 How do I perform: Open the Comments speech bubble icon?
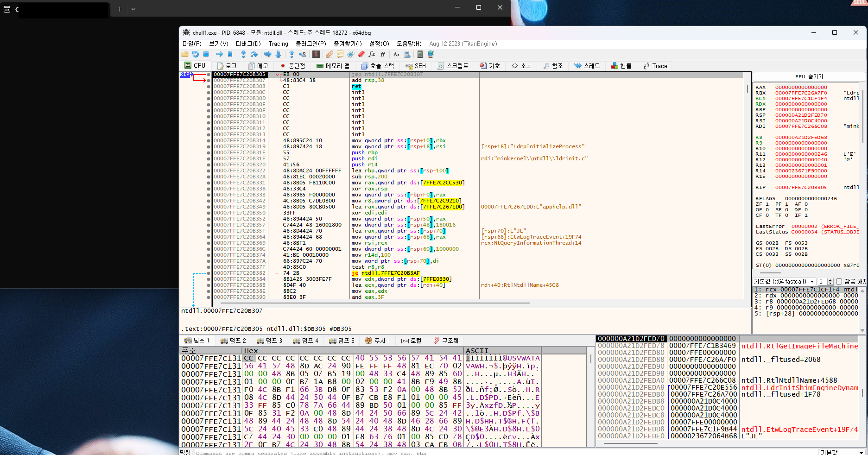pyautogui.click(x=340, y=54)
